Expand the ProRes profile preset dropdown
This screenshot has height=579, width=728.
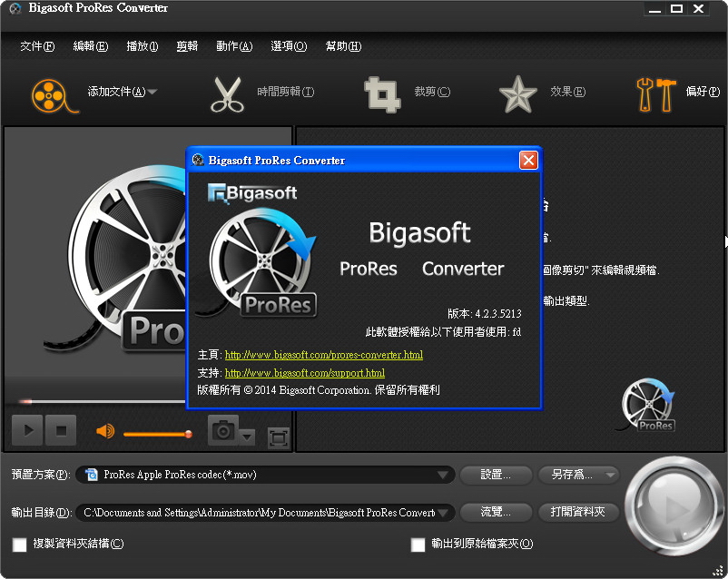[444, 475]
